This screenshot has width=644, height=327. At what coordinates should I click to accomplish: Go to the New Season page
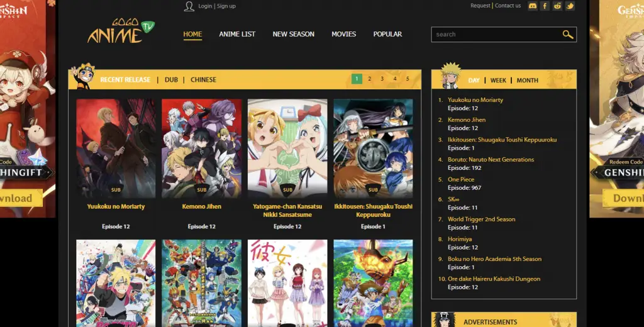(x=293, y=34)
